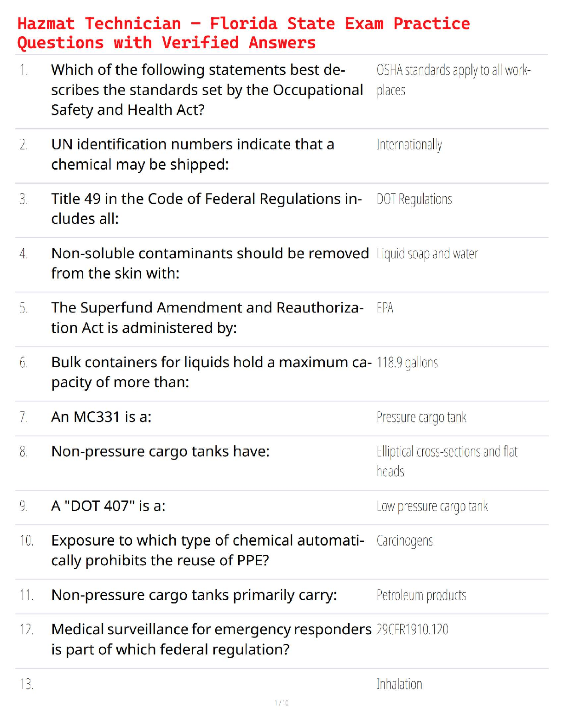The height and width of the screenshot is (728, 563).
Task: Click the question about Occupational Safety and Health Act
Action: click(x=207, y=90)
